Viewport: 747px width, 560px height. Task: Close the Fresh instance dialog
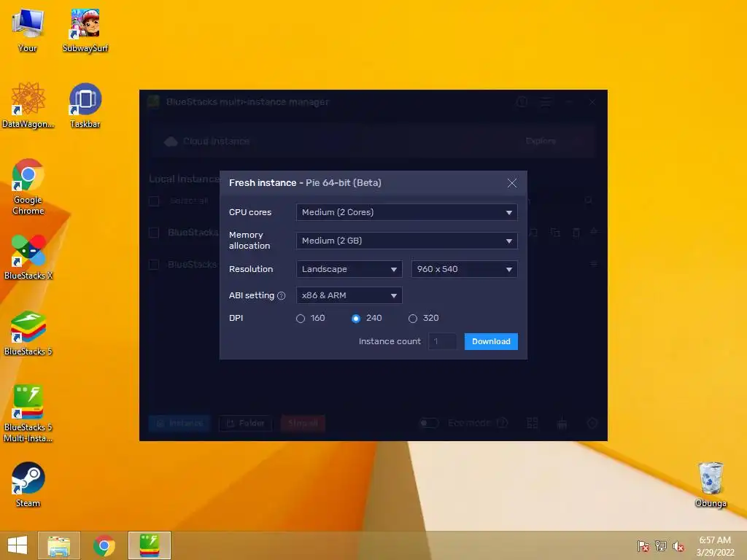[511, 183]
